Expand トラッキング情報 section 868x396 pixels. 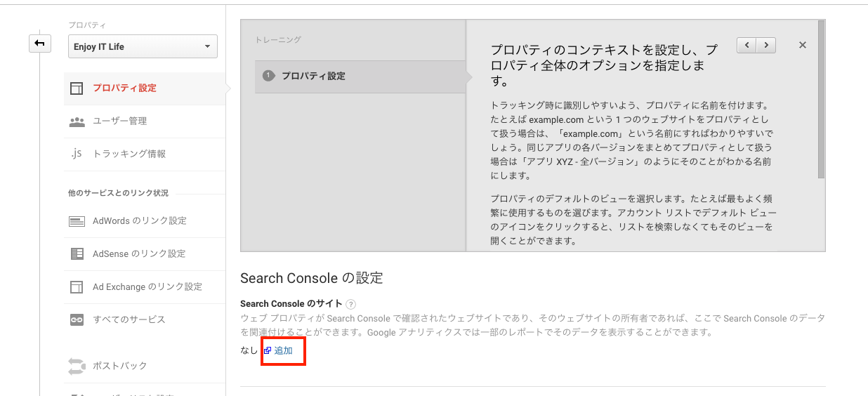[x=129, y=154]
